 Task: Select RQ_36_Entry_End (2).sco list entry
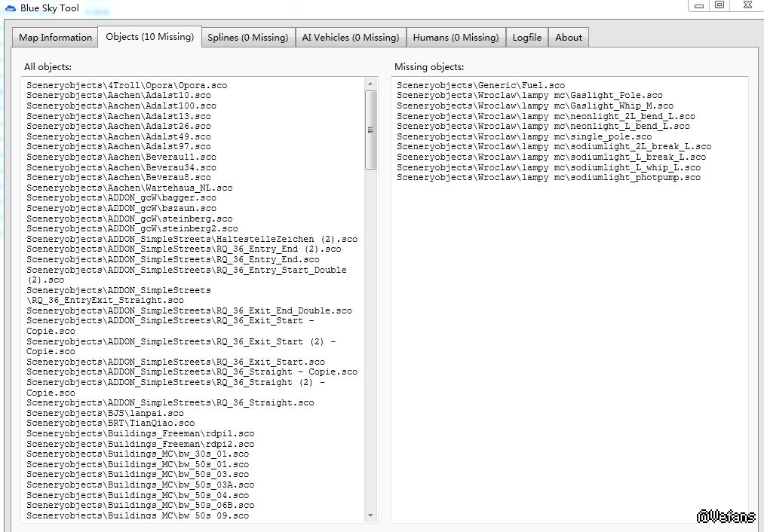[x=184, y=249]
